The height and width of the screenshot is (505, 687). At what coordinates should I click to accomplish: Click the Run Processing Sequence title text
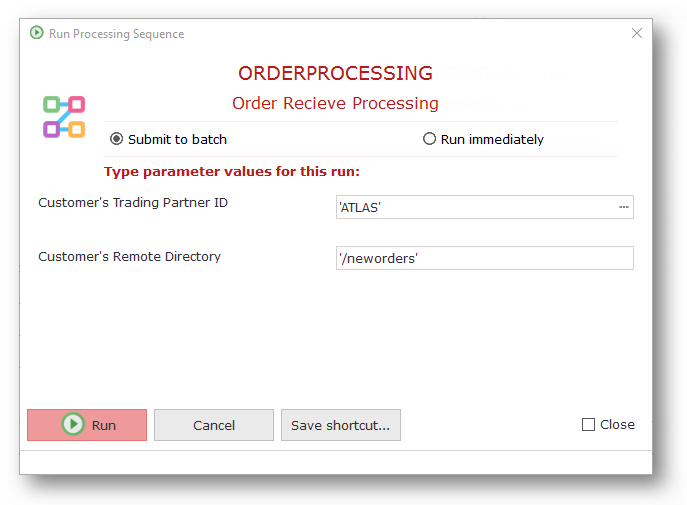pos(117,34)
